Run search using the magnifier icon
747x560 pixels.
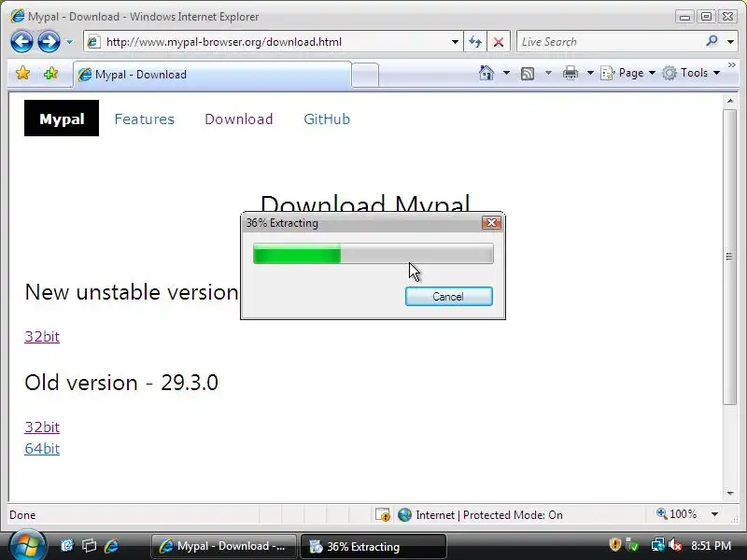pos(712,41)
